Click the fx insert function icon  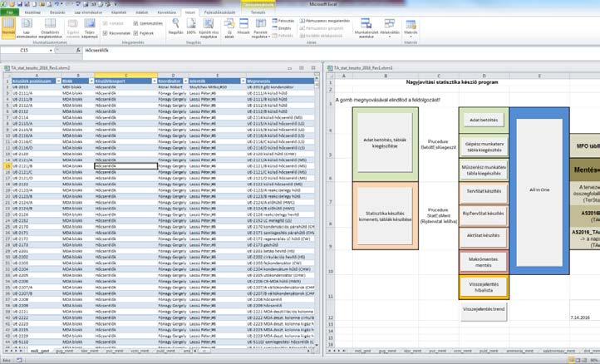78,50
